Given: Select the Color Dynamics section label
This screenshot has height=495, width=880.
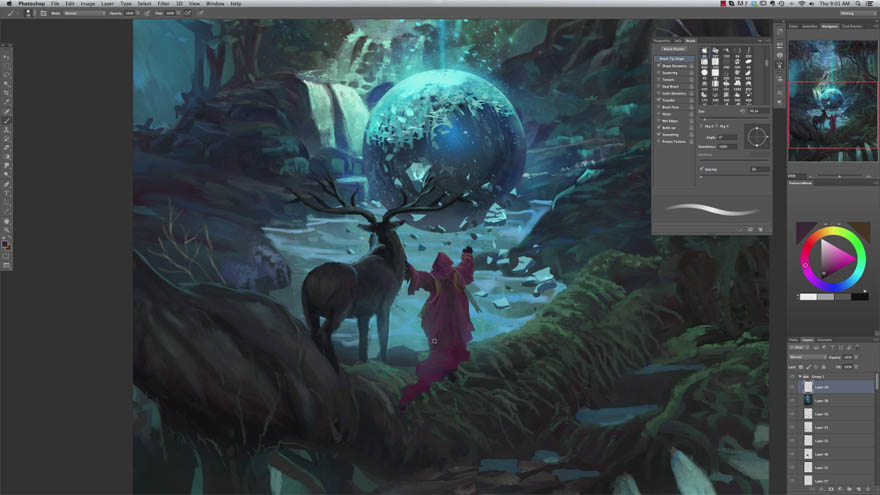Looking at the screenshot, I should (674, 93).
